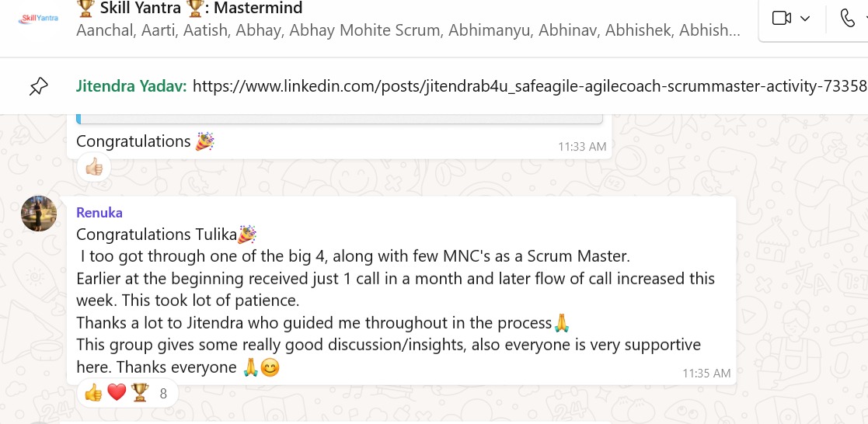Screen dimensions: 868x424
Task: Click the group members list subtitle
Action: pos(408,31)
